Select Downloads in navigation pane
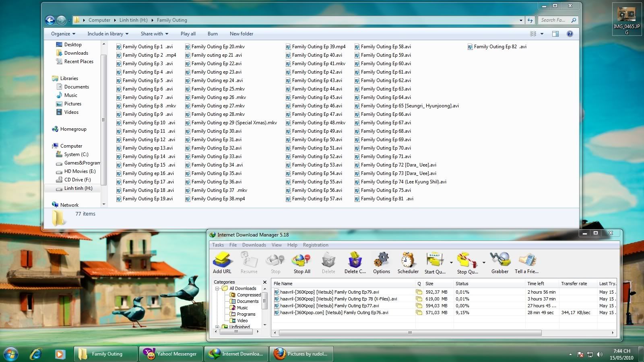Image resolution: width=644 pixels, height=362 pixels. click(76, 53)
